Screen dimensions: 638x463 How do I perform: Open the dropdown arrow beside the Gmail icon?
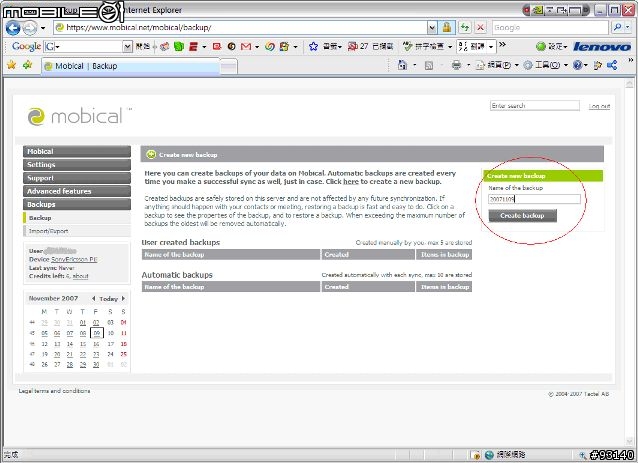coord(257,47)
